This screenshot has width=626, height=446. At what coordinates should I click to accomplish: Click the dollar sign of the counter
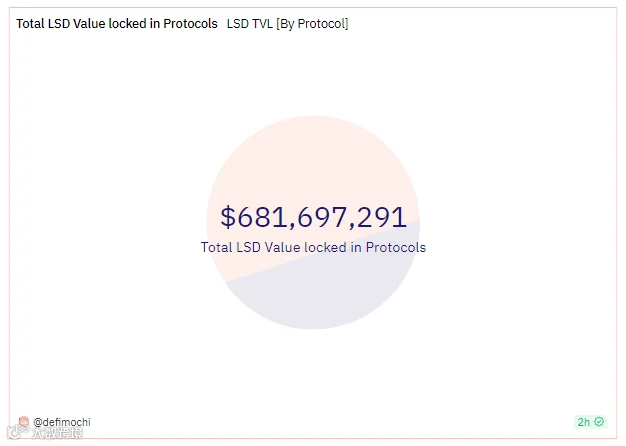[228, 217]
